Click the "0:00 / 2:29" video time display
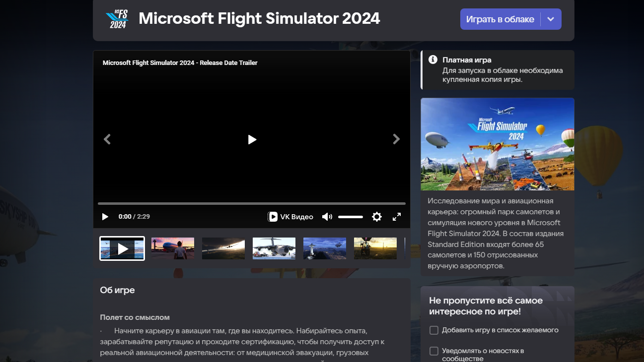This screenshot has height=362, width=644. point(134,217)
